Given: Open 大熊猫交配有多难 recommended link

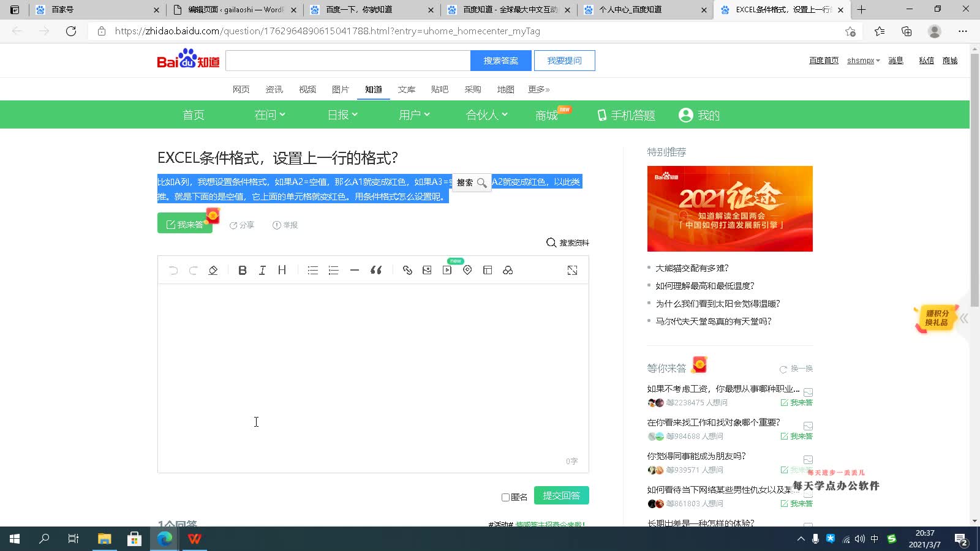Looking at the screenshot, I should click(692, 268).
